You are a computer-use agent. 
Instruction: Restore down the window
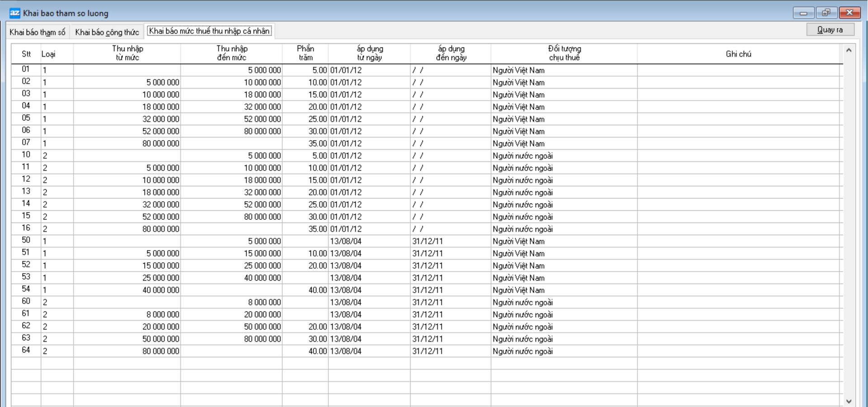click(x=826, y=13)
